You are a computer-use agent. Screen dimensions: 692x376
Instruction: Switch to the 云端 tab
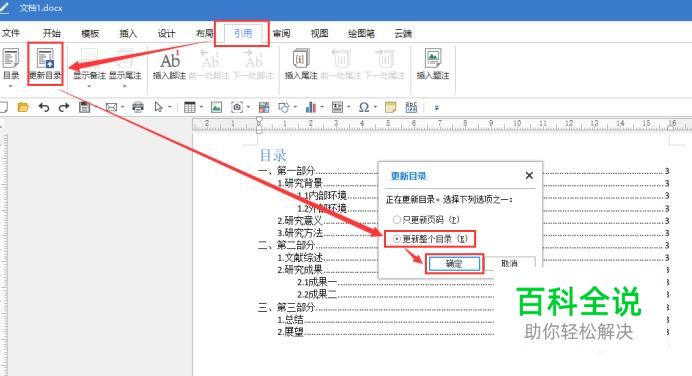click(x=403, y=33)
